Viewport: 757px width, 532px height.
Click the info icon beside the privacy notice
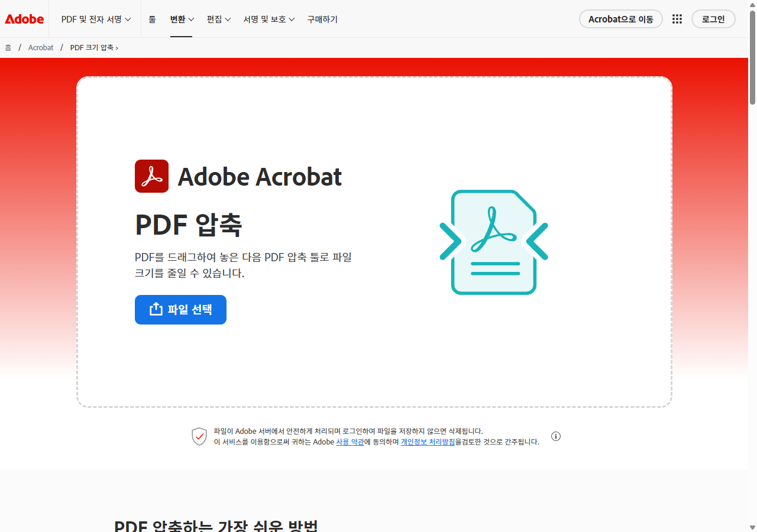tap(555, 436)
